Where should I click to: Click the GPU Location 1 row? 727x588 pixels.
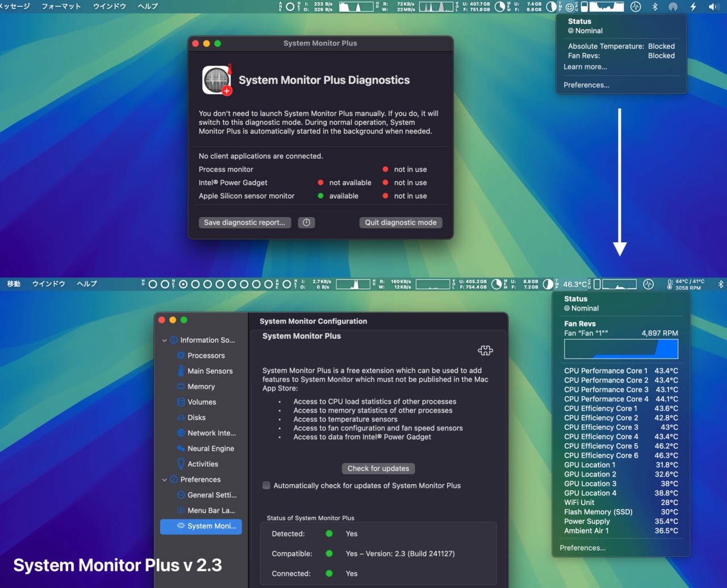pyautogui.click(x=621, y=465)
